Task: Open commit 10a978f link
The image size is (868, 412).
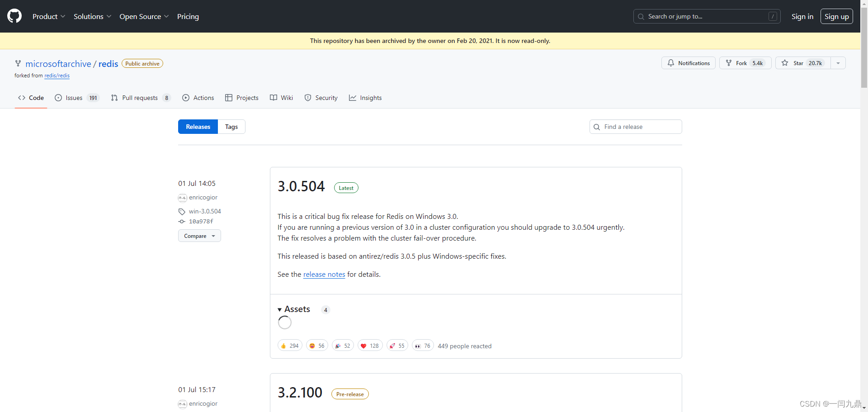Action: (201, 222)
